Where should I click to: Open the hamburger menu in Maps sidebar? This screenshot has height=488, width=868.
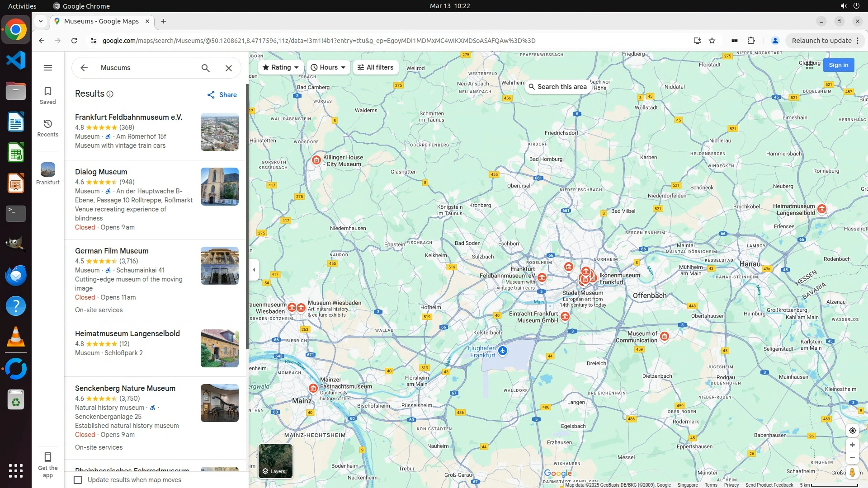coord(48,68)
